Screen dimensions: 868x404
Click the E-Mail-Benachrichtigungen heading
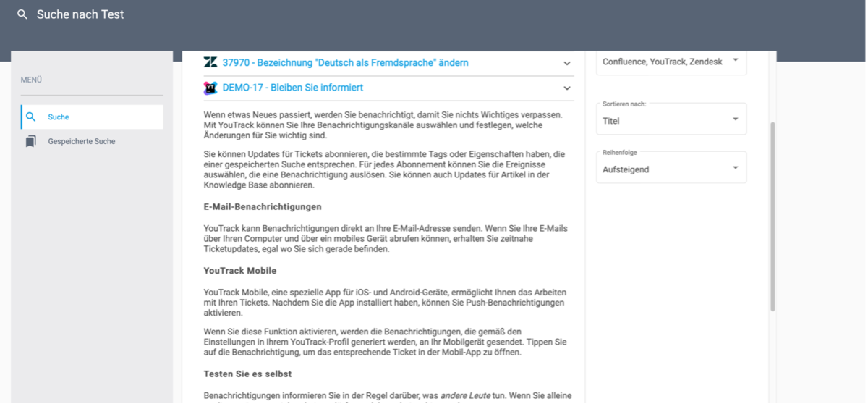click(x=263, y=206)
